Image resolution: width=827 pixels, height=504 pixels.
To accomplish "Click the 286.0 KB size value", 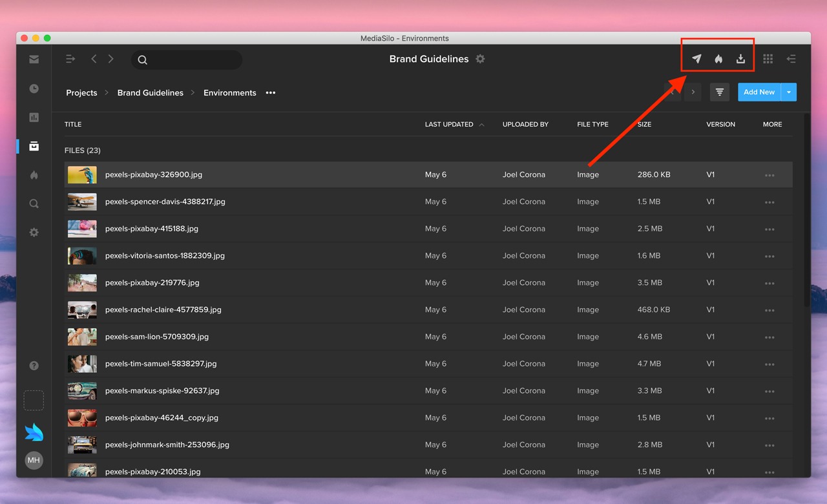I will point(654,174).
